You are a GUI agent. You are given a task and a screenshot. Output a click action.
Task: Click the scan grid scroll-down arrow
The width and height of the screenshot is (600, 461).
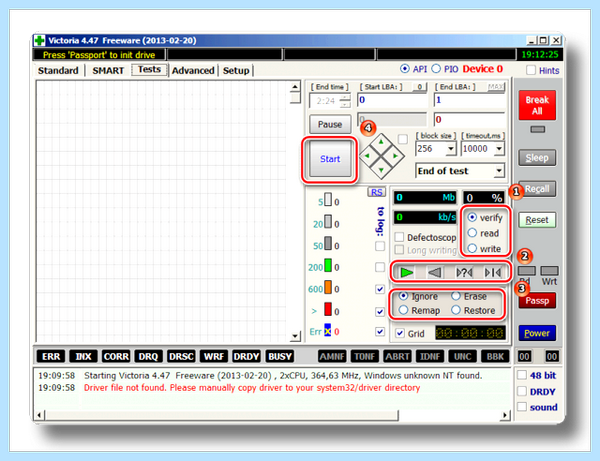[295, 336]
